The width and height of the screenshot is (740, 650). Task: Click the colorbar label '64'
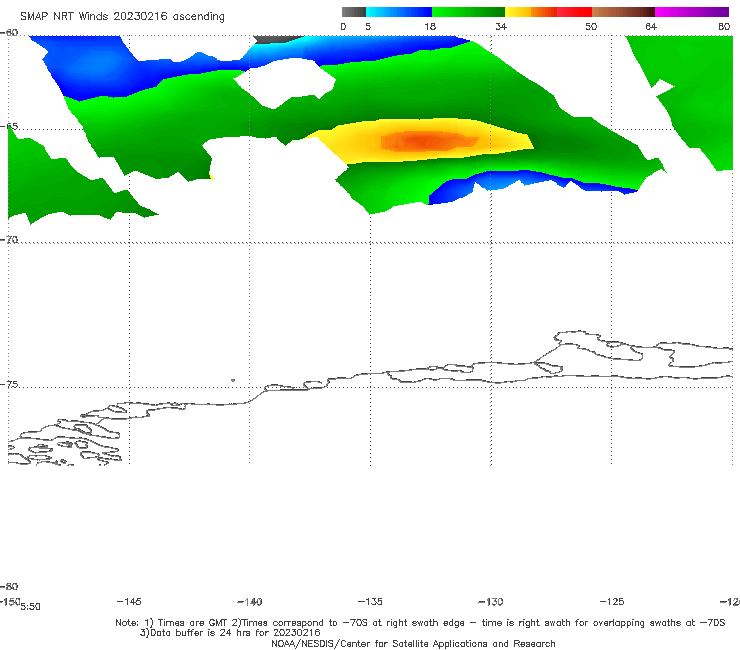click(651, 26)
